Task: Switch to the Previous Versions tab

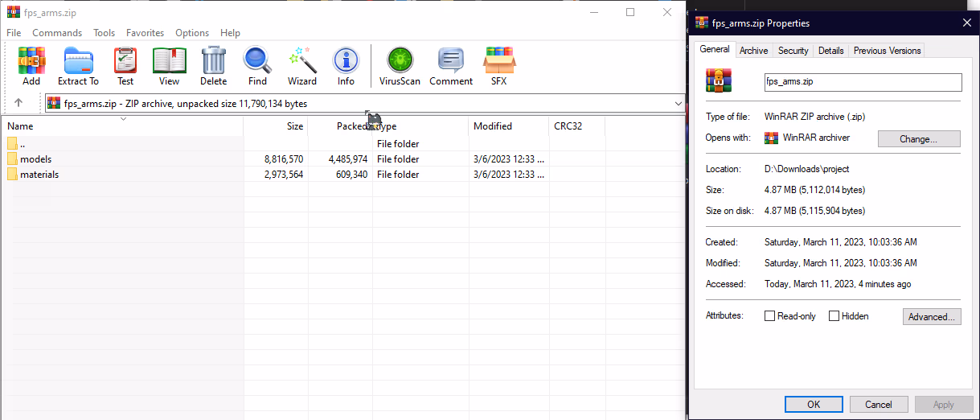Action: tap(887, 51)
